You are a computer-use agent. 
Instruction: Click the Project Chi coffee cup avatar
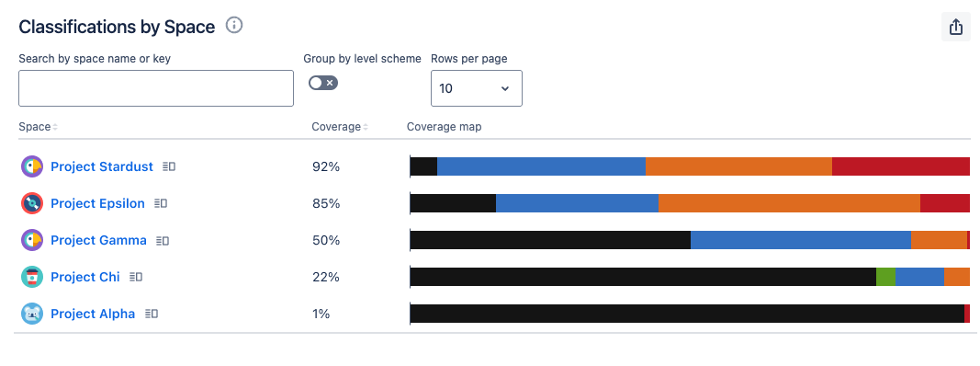point(32,277)
